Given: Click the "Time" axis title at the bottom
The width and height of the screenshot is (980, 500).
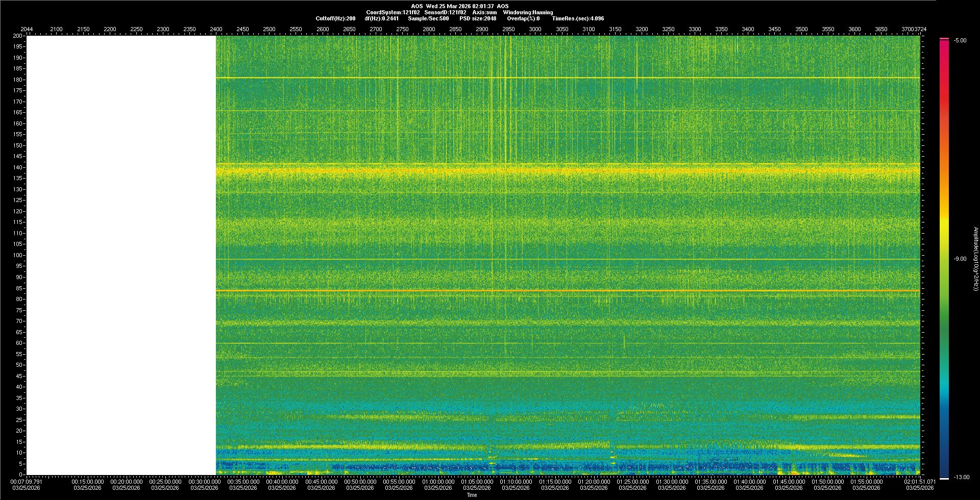Looking at the screenshot, I should click(x=472, y=495).
